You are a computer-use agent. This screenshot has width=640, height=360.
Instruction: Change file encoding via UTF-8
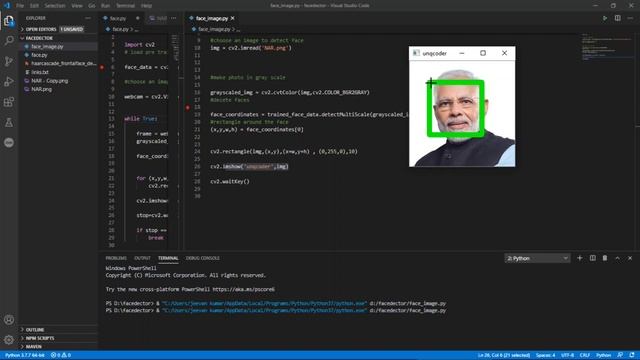(567, 355)
